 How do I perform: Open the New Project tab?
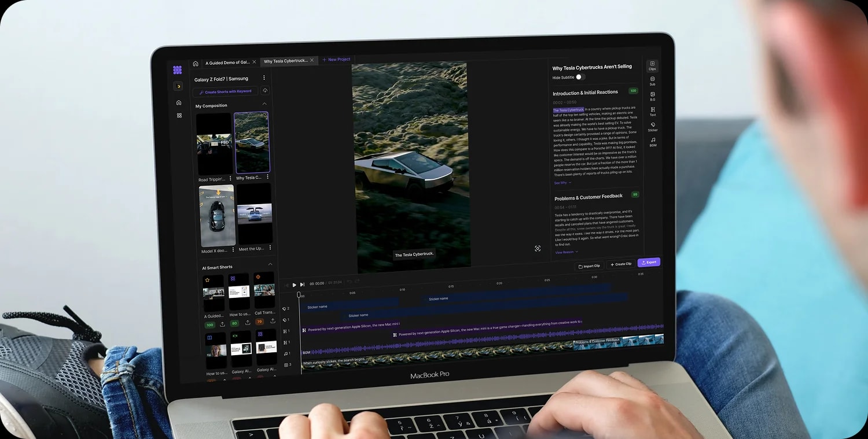coord(336,59)
